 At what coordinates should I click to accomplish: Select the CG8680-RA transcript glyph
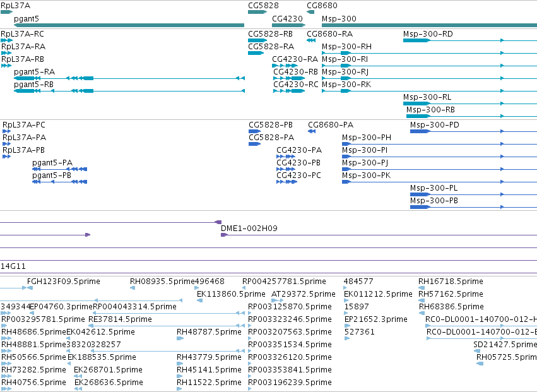pyautogui.click(x=311, y=40)
